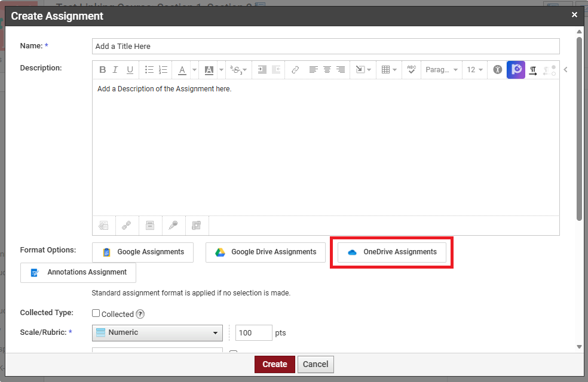Screen dimensions: 588x382
Task: Open the accessibility checker icon
Action: (497, 70)
